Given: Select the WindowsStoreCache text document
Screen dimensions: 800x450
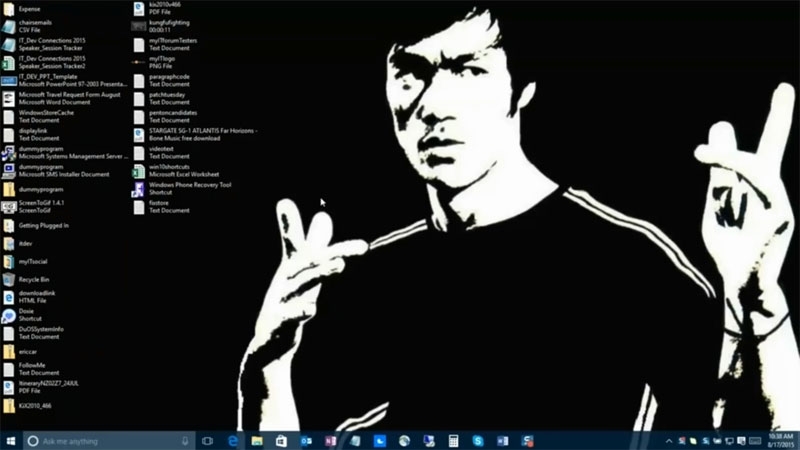Looking at the screenshot, I should coord(38,116).
